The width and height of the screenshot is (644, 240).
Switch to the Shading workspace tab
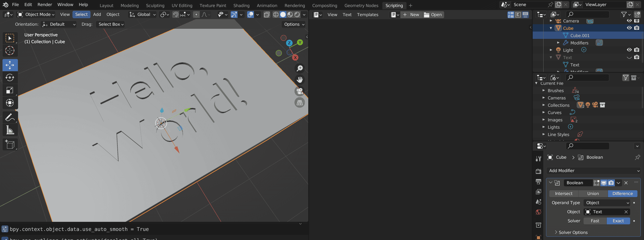[241, 5]
